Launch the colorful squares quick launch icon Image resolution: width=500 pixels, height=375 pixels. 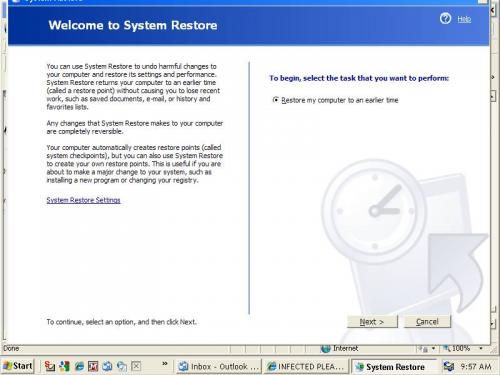coord(64,366)
